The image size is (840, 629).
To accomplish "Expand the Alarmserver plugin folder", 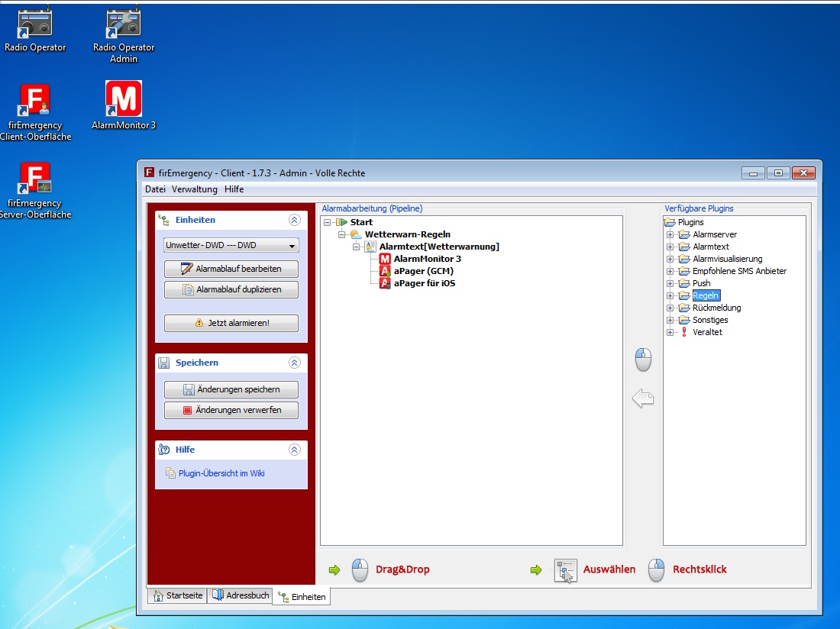I will coord(670,234).
